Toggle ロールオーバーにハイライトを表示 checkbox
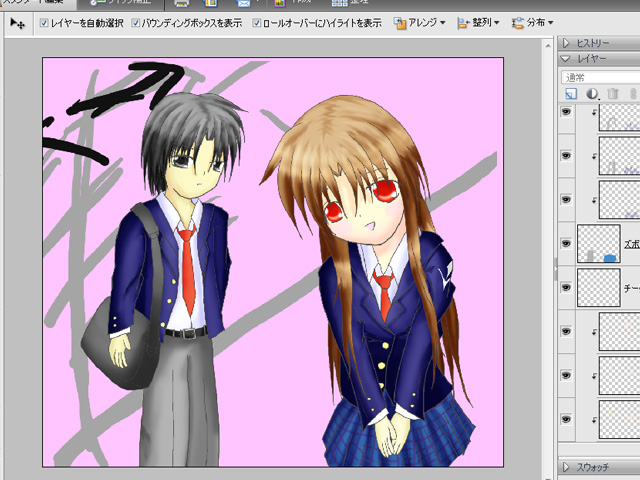The height and width of the screenshot is (480, 640). (256, 23)
